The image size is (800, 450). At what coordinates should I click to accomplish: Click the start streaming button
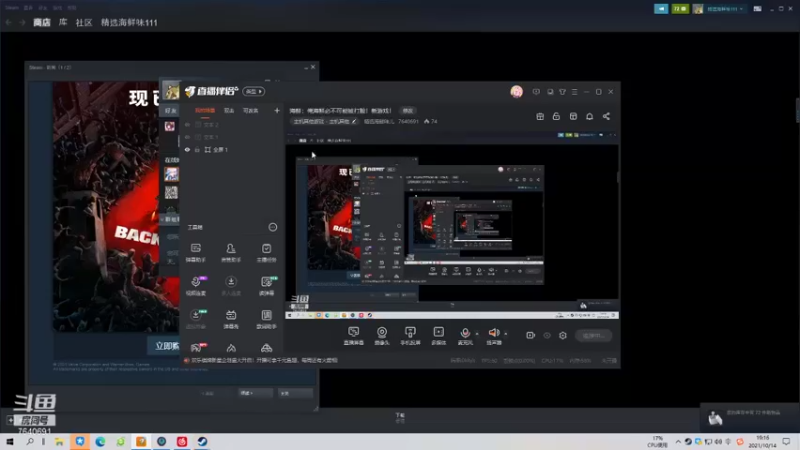594,335
